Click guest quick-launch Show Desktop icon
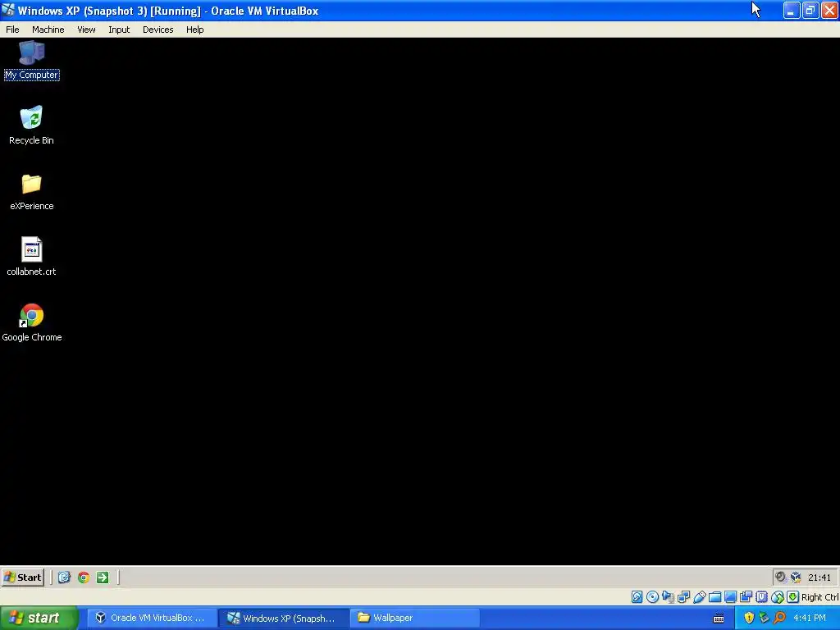The width and height of the screenshot is (840, 630). (64, 577)
